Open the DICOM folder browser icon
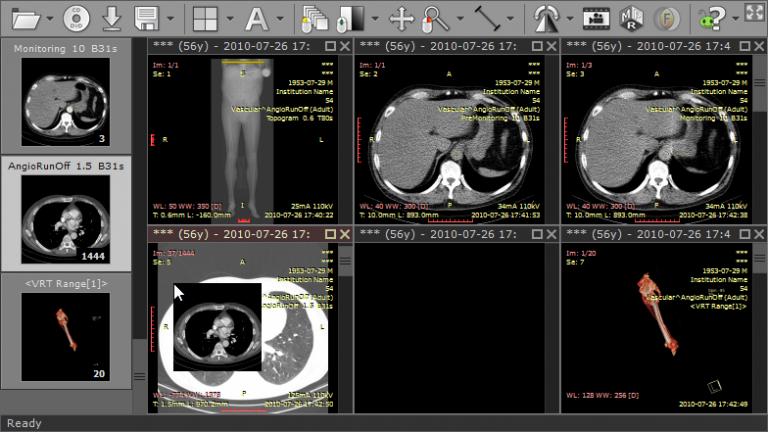Screen dimensions: 768x432 (26, 17)
